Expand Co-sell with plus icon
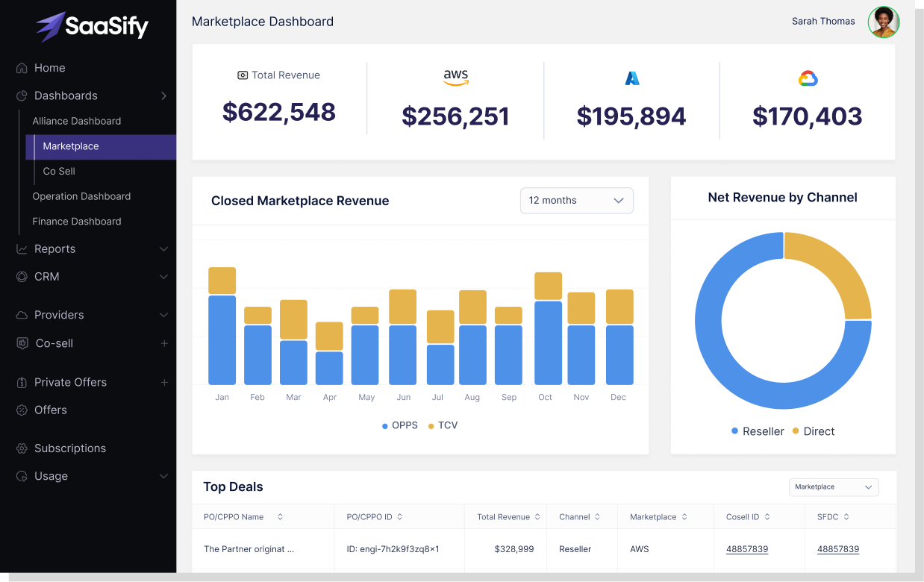 [x=164, y=343]
